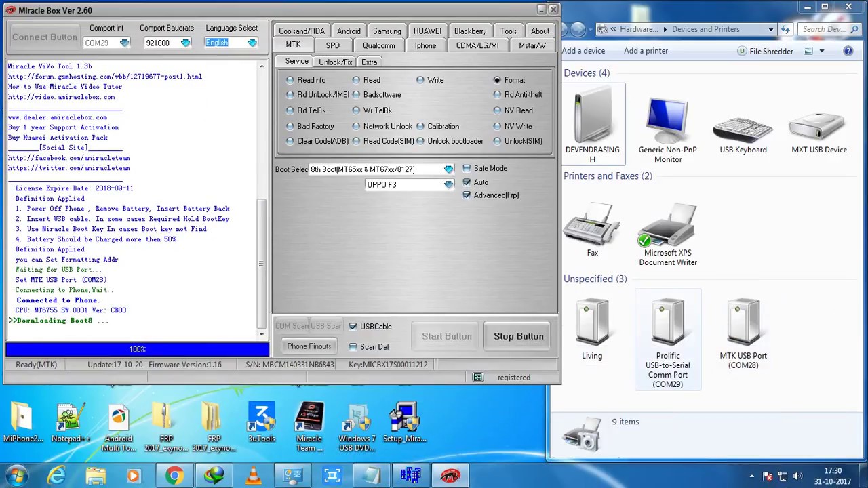Open the Comport inf COM29 dropdown
Image resolution: width=868 pixels, height=488 pixels.
pyautogui.click(x=124, y=43)
